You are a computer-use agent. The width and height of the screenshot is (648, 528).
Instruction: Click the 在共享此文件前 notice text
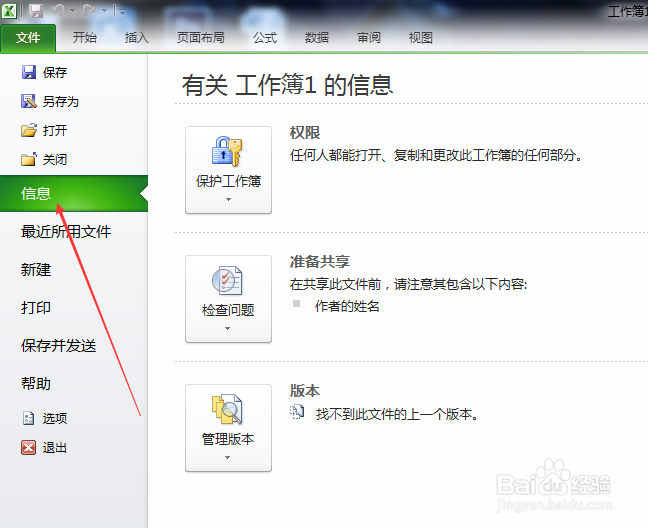coord(409,284)
